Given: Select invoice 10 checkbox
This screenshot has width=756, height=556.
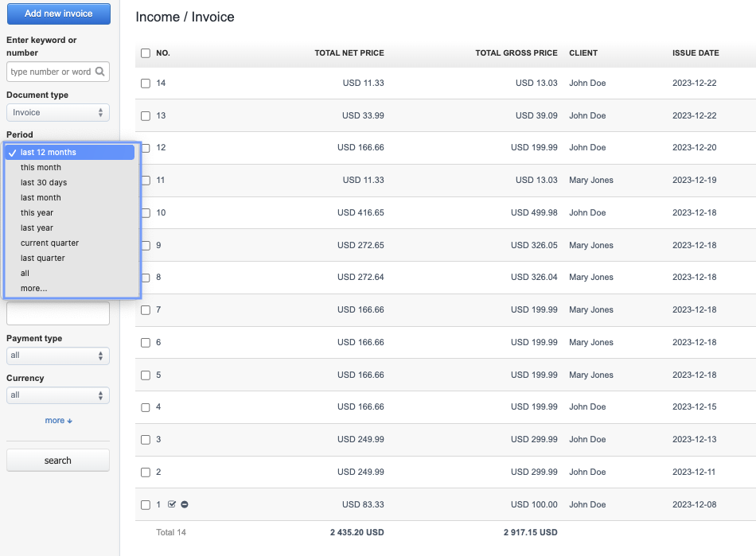Looking at the screenshot, I should 145,213.
